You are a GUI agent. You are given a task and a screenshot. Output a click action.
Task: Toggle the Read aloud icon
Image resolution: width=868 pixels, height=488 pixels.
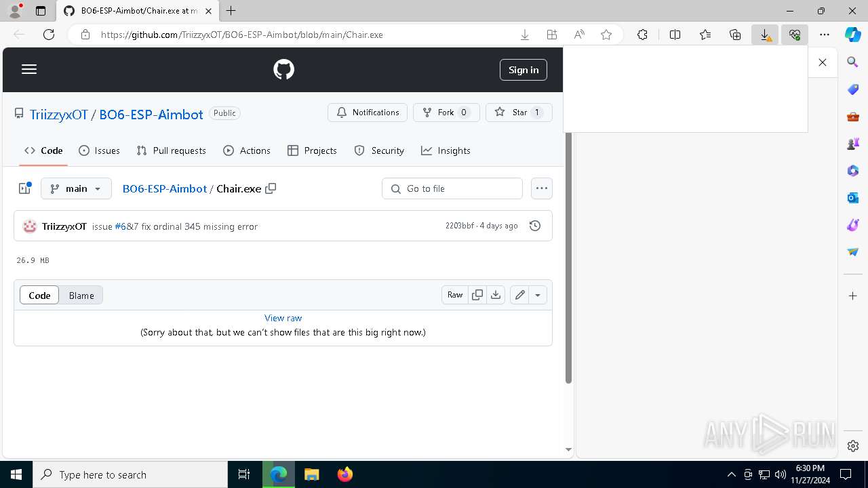click(x=579, y=35)
